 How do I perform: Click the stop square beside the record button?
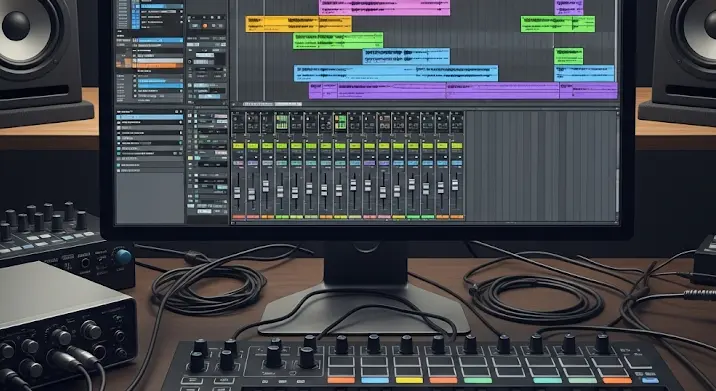[213, 26]
